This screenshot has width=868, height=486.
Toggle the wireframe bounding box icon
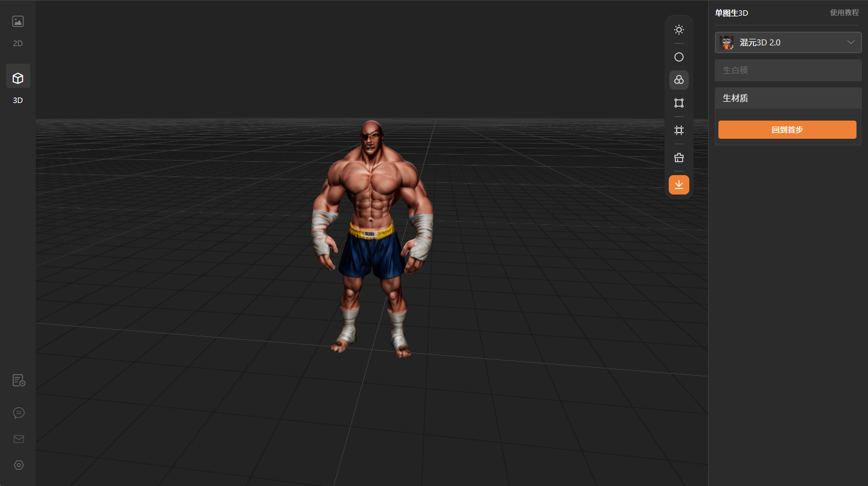(679, 103)
